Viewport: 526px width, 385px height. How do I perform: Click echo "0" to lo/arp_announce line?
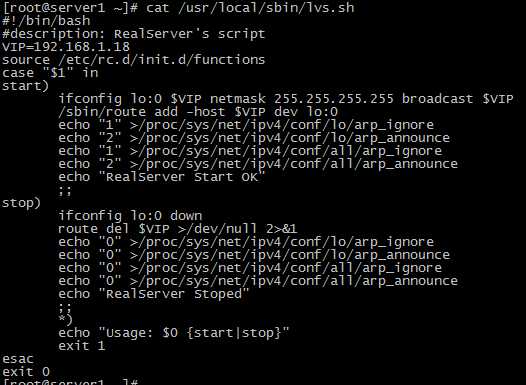pyautogui.click(x=254, y=255)
